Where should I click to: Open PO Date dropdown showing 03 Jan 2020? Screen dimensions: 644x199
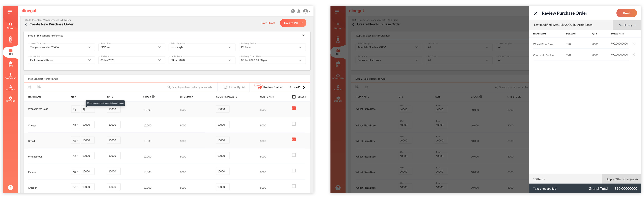coord(131,60)
